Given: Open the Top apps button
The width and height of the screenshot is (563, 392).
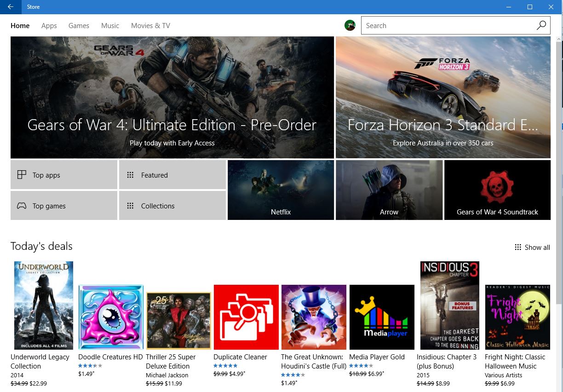Looking at the screenshot, I should tap(64, 175).
